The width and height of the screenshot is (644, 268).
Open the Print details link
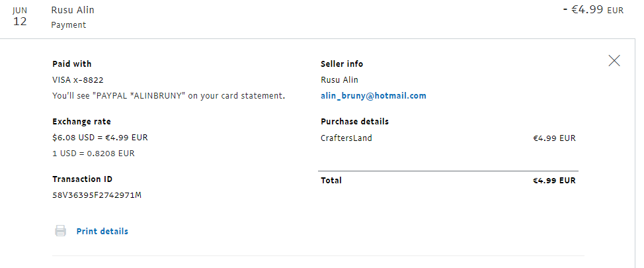pos(102,231)
